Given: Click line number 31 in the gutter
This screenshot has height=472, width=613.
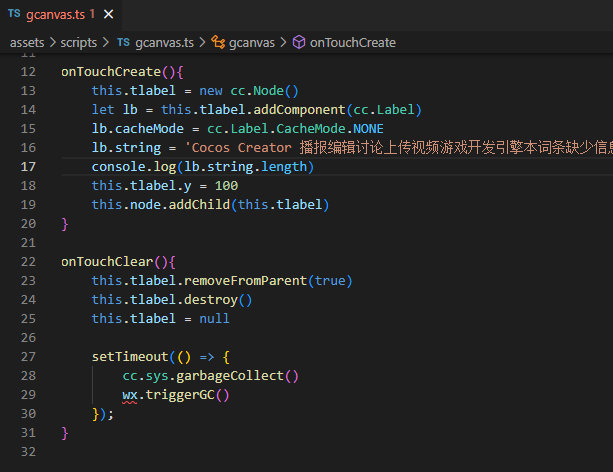Looking at the screenshot, I should pos(28,433).
